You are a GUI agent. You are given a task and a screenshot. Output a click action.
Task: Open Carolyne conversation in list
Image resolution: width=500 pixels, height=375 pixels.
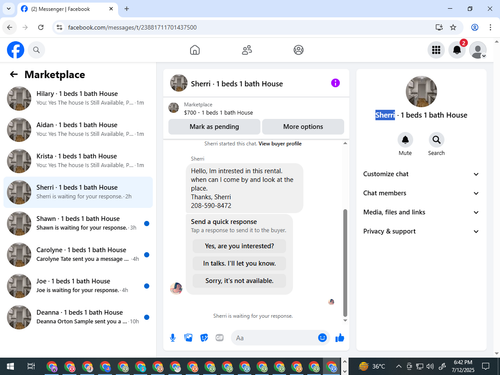click(78, 255)
